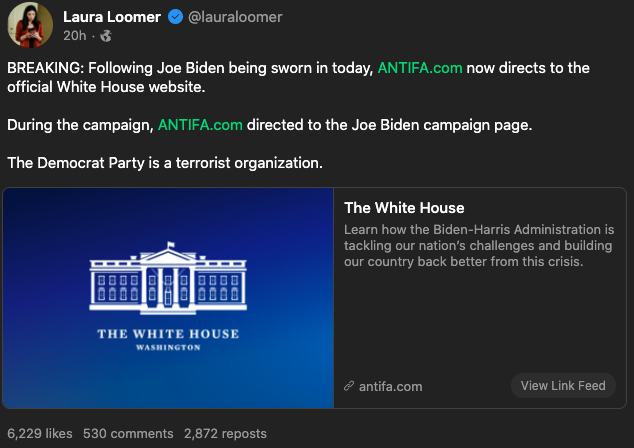The image size is (634, 448).
Task: Open the 20h post timestamp
Action: pos(74,36)
